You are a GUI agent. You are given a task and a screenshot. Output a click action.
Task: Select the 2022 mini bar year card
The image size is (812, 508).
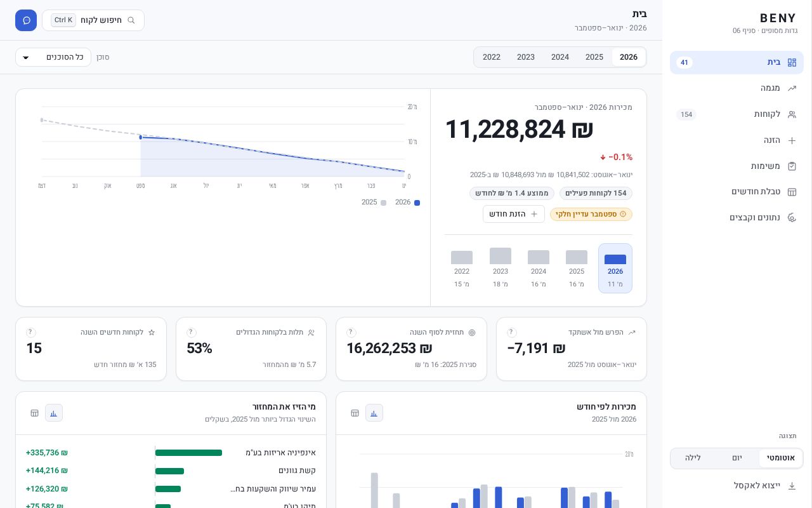[x=462, y=269]
